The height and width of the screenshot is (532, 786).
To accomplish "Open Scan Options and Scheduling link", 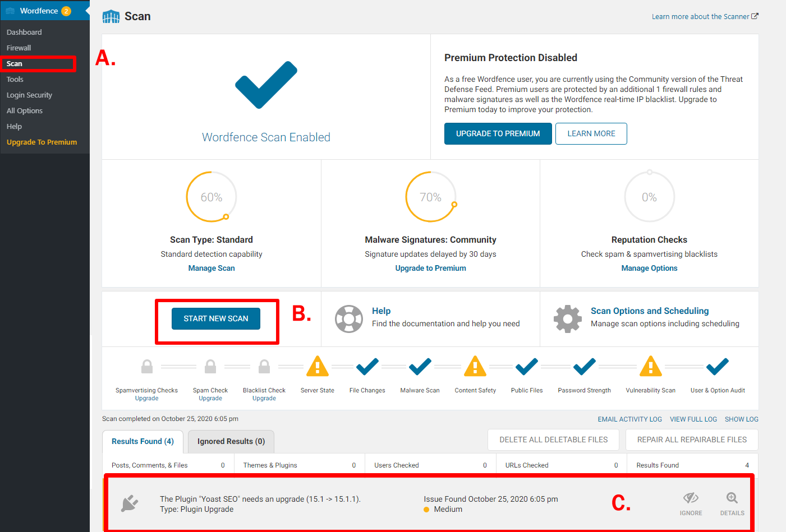I will coord(650,311).
